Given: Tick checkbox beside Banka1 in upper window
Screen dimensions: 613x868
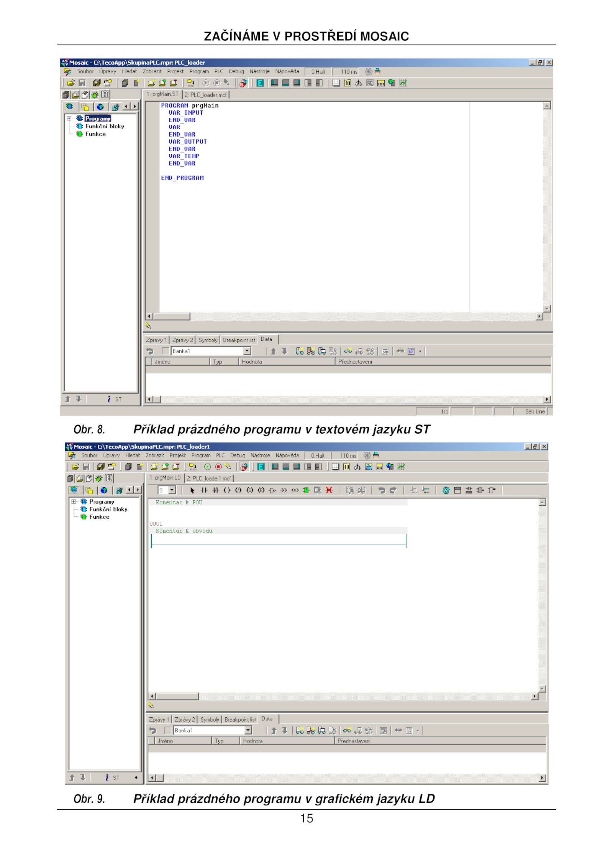Looking at the screenshot, I should click(166, 351).
